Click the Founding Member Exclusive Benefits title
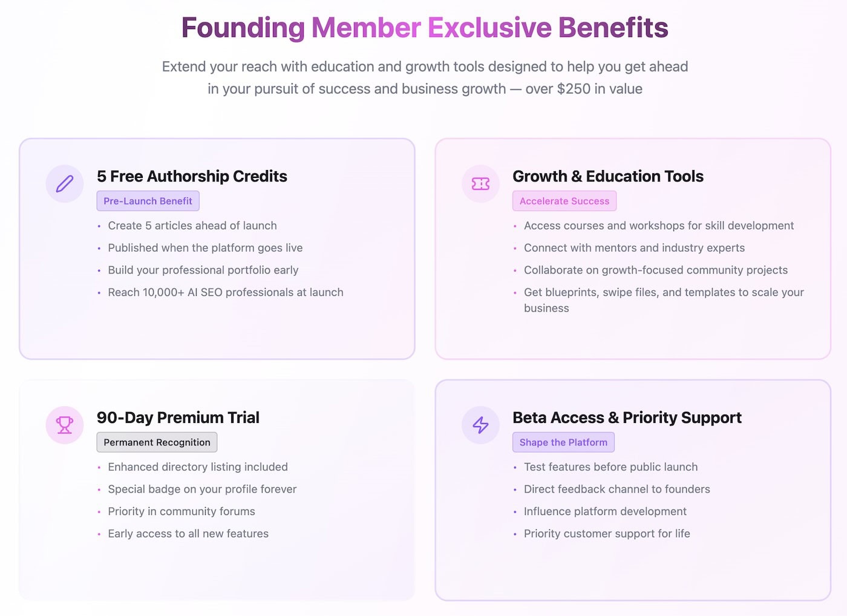The image size is (847, 616). 425,28
